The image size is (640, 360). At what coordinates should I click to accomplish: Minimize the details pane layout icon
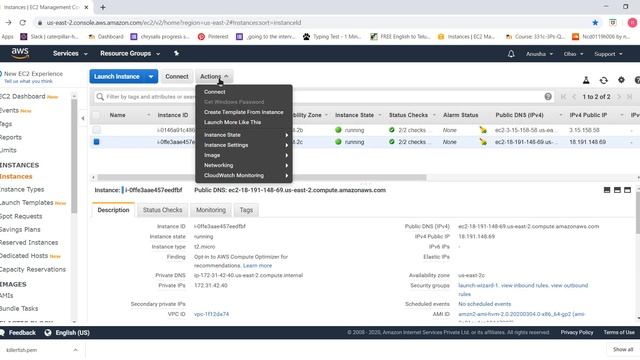tap(607, 190)
